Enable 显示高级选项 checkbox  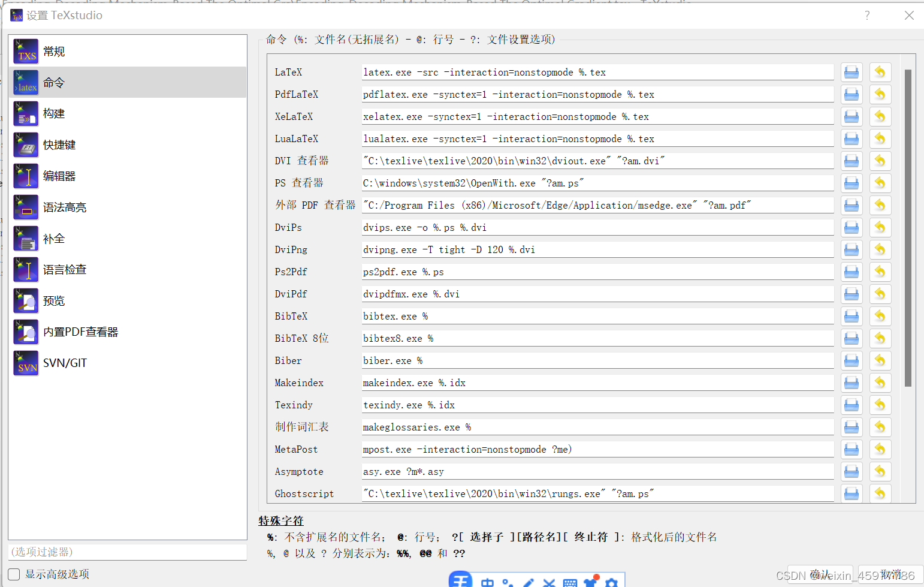(13, 574)
